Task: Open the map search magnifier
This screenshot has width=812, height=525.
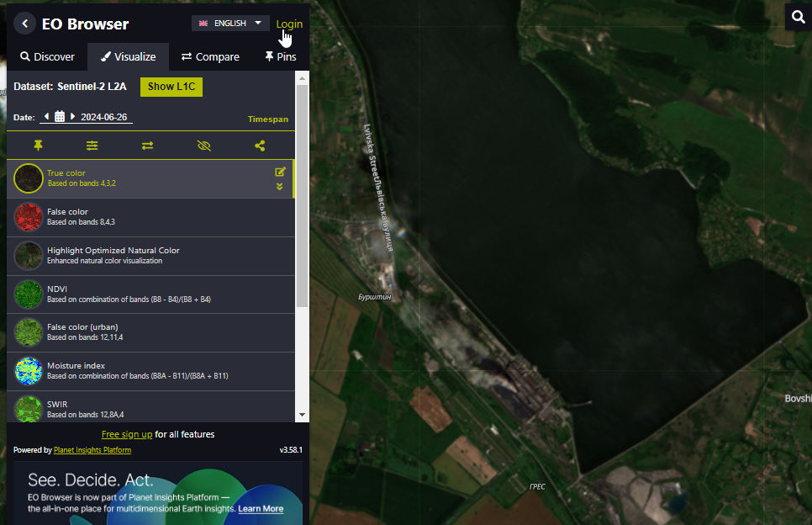Action: 798,17
